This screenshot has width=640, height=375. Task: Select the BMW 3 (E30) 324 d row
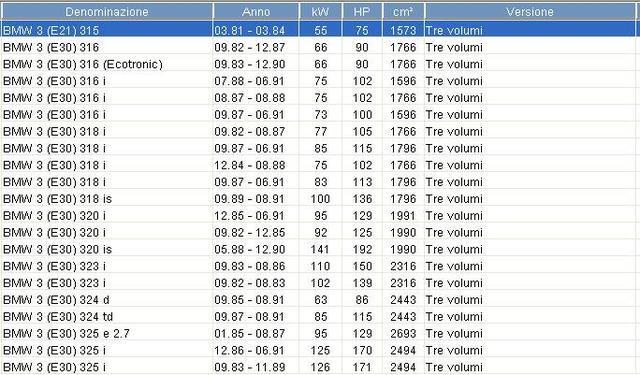318,300
